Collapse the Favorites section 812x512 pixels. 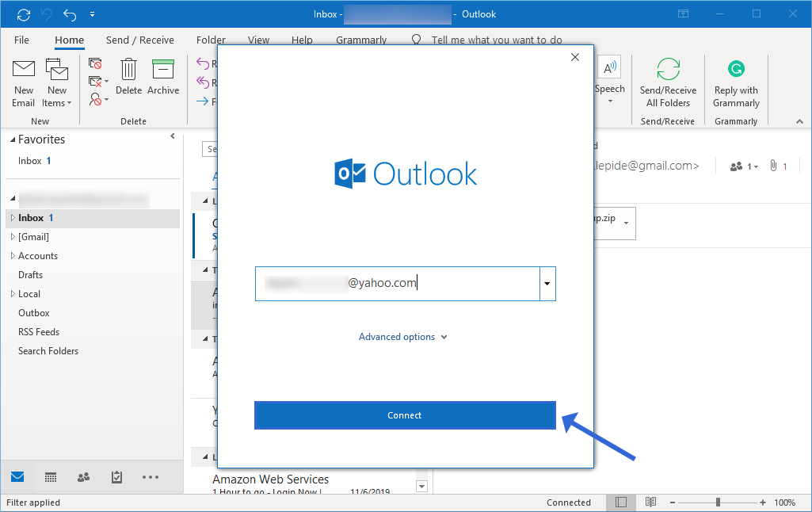tap(13, 140)
